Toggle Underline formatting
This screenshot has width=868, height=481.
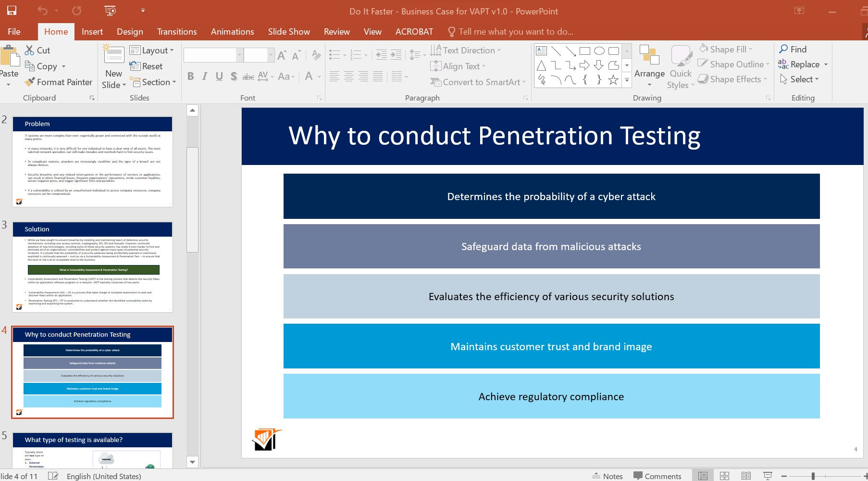point(219,76)
